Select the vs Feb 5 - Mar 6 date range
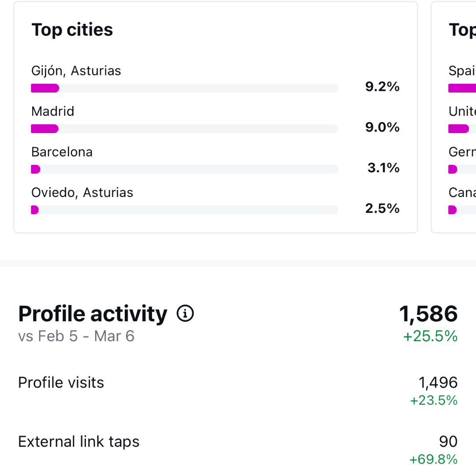 coord(76,336)
